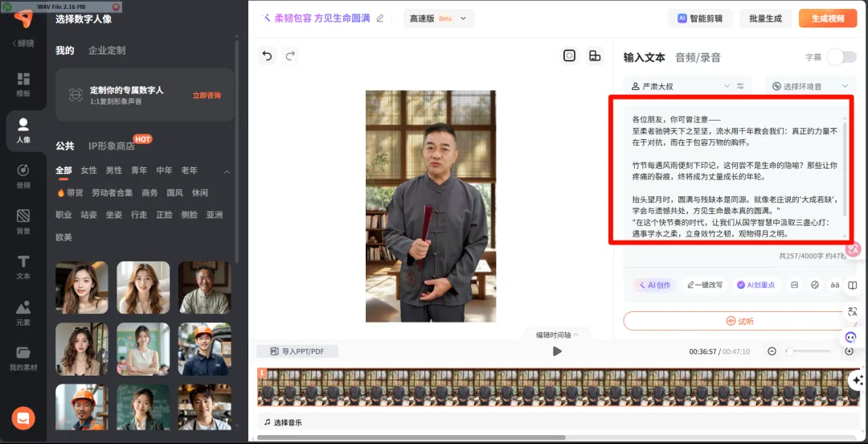Zoom in the timeline with plus icon
Image resolution: width=868 pixels, height=444 pixels.
point(850,351)
